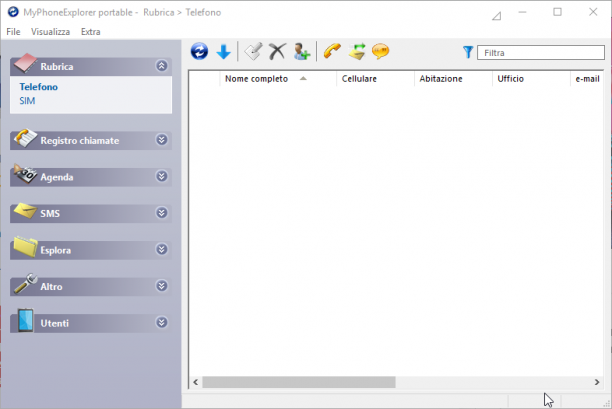Select the SIM contacts link

tap(27, 101)
